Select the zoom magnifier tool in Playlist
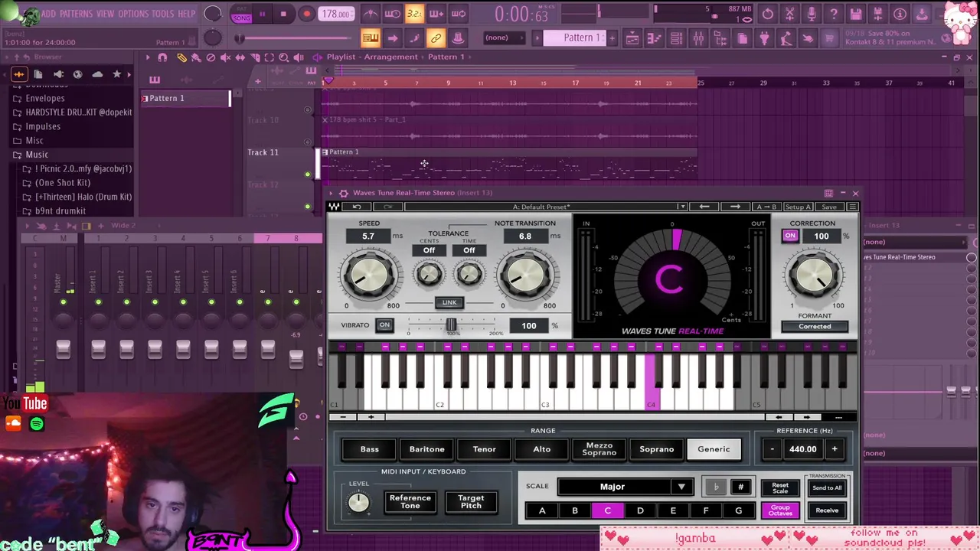 pyautogui.click(x=283, y=57)
